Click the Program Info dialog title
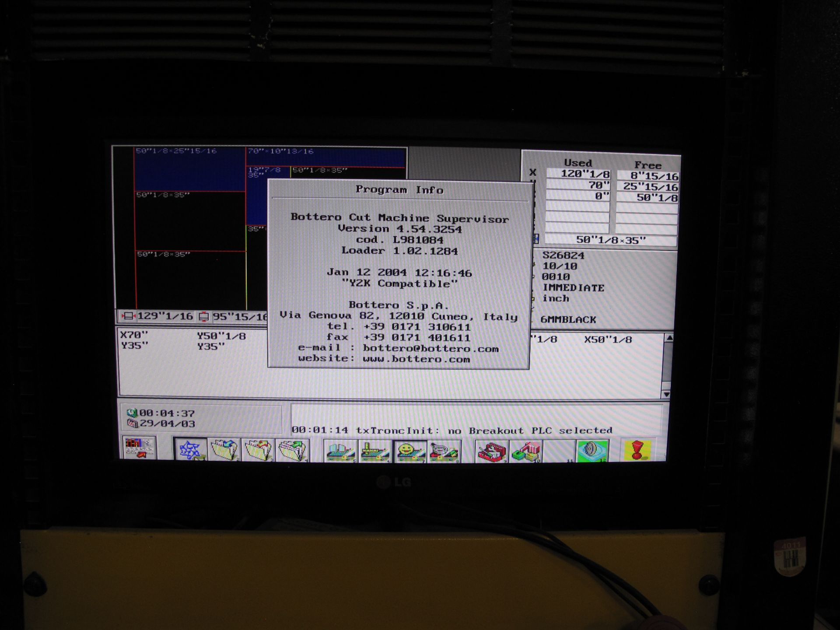The height and width of the screenshot is (630, 840). (399, 189)
